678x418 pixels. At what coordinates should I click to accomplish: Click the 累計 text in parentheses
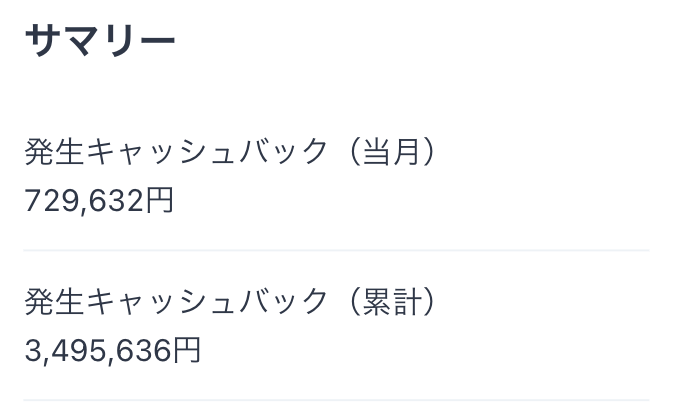pos(391,302)
